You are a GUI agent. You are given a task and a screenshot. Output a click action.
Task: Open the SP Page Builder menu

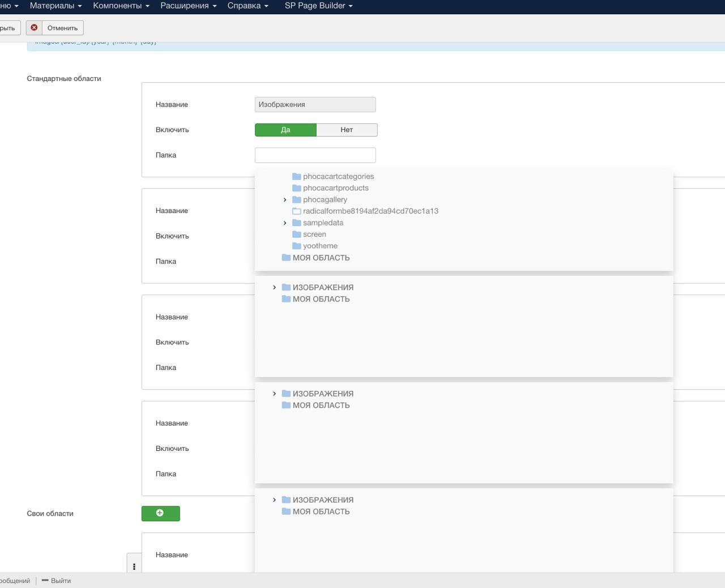pos(319,6)
